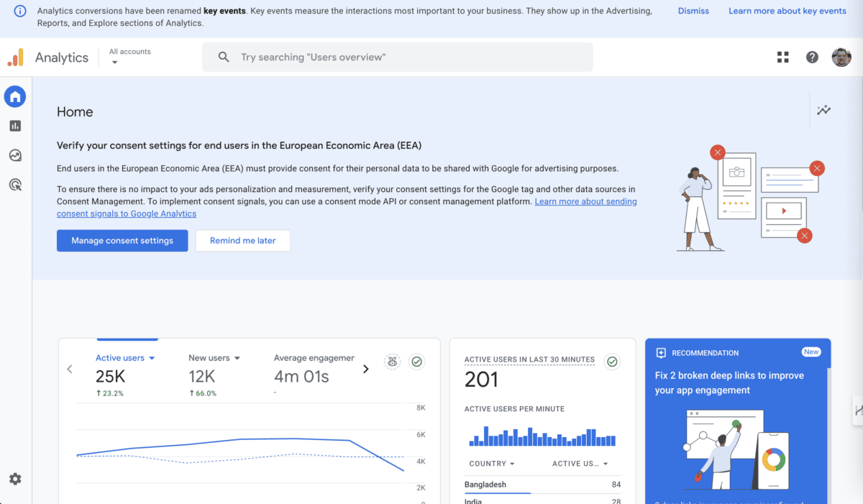Screen dimensions: 863x504
Task: Click the green check icon on realtime card
Action: 612,362
